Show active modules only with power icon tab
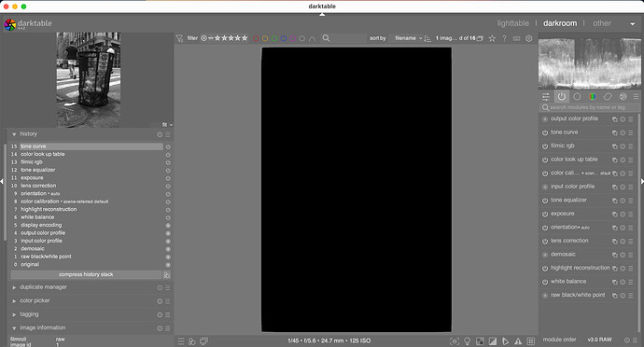644x347 pixels. tap(562, 96)
